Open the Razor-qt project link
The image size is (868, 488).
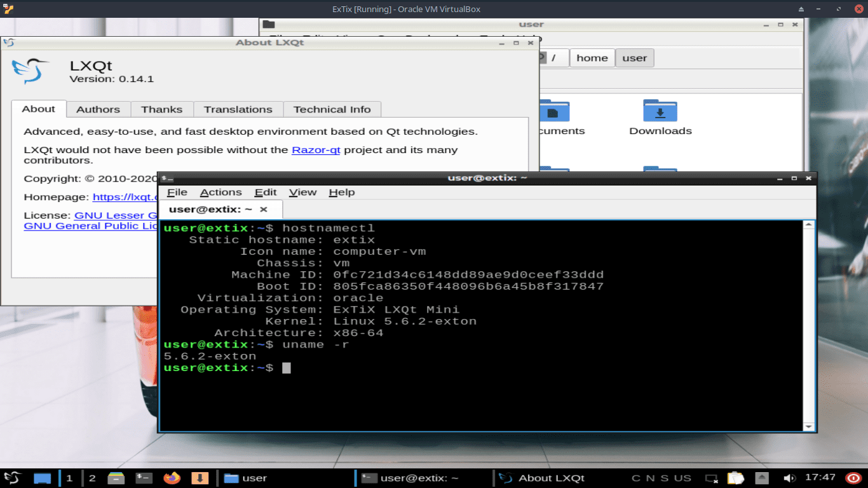click(x=316, y=150)
